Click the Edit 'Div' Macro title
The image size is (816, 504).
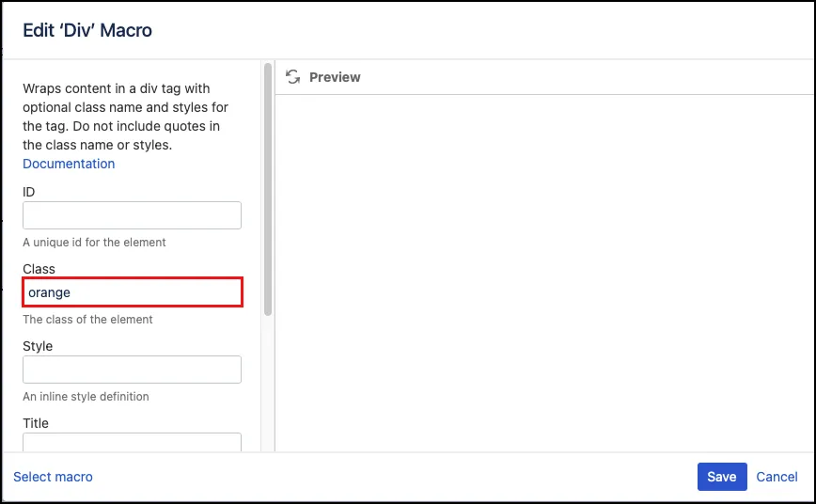[87, 30]
